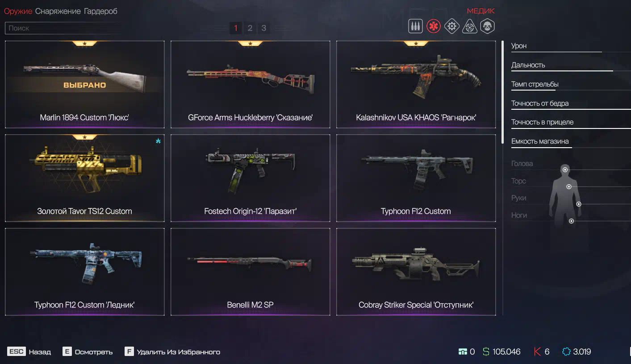
Task: Select the Rifleman class ammo icon
Action: click(415, 26)
